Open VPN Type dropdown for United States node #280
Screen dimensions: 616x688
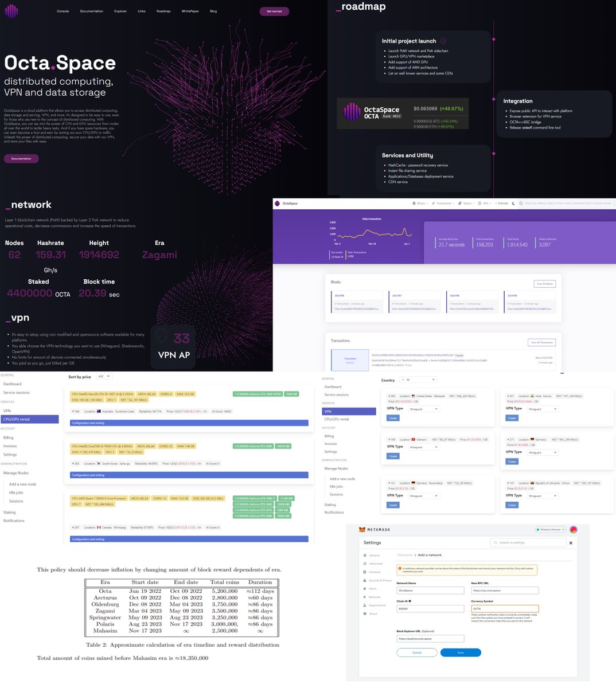(x=424, y=409)
